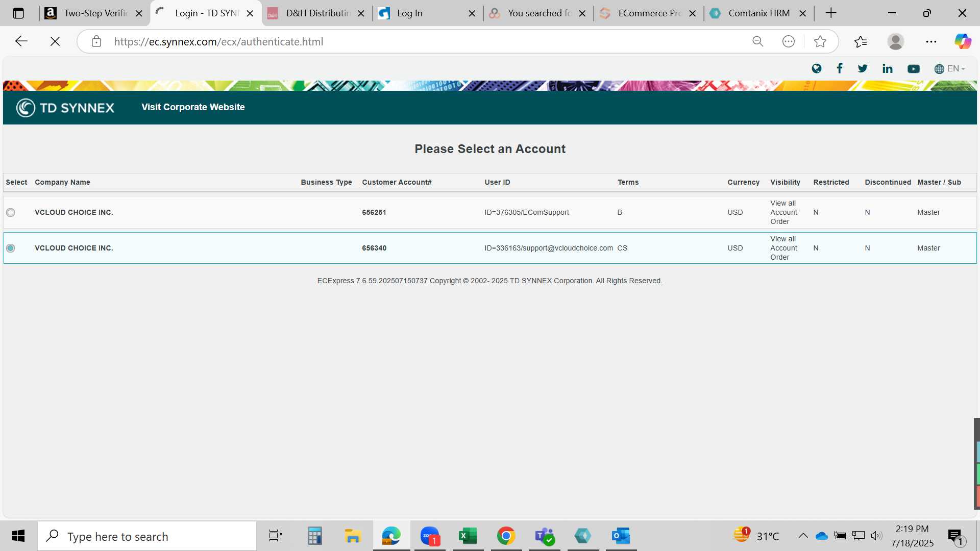Select the radio button for account 656251

pyautogui.click(x=11, y=212)
